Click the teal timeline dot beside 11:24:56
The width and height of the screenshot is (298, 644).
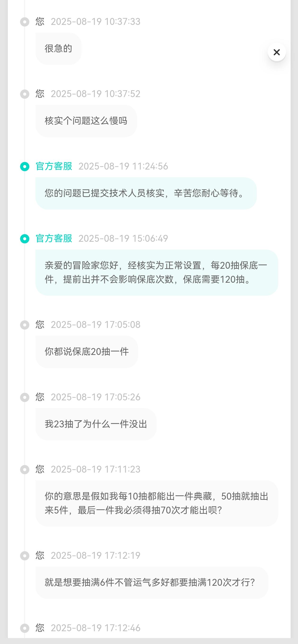coord(25,166)
